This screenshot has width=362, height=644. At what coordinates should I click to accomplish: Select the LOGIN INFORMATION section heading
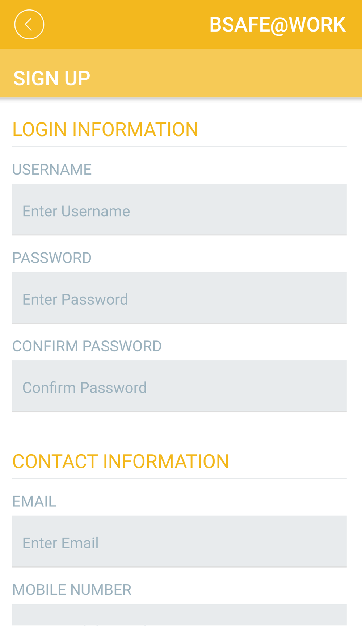click(x=105, y=129)
